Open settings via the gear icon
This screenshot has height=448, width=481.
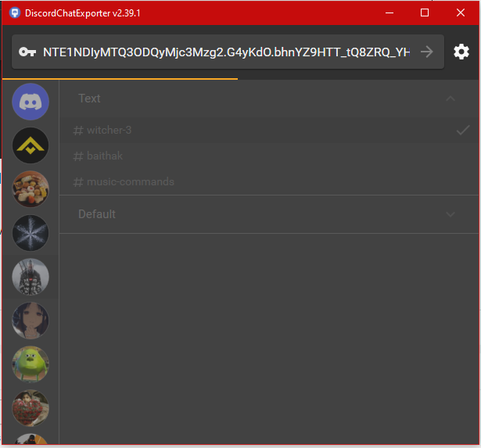point(461,52)
